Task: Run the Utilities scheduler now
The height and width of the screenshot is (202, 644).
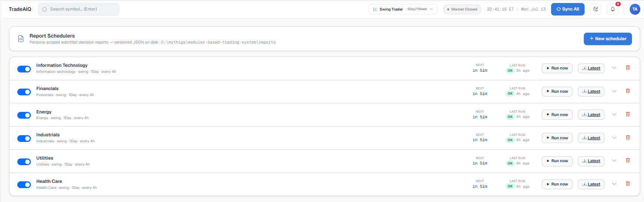Action: click(x=557, y=161)
